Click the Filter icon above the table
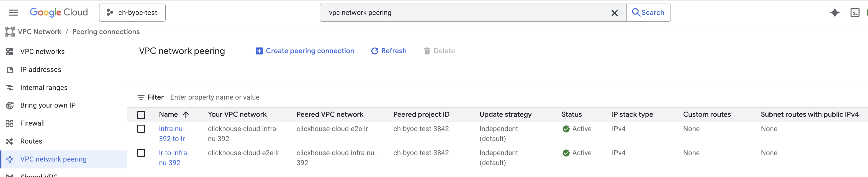The image size is (868, 177). [x=141, y=97]
